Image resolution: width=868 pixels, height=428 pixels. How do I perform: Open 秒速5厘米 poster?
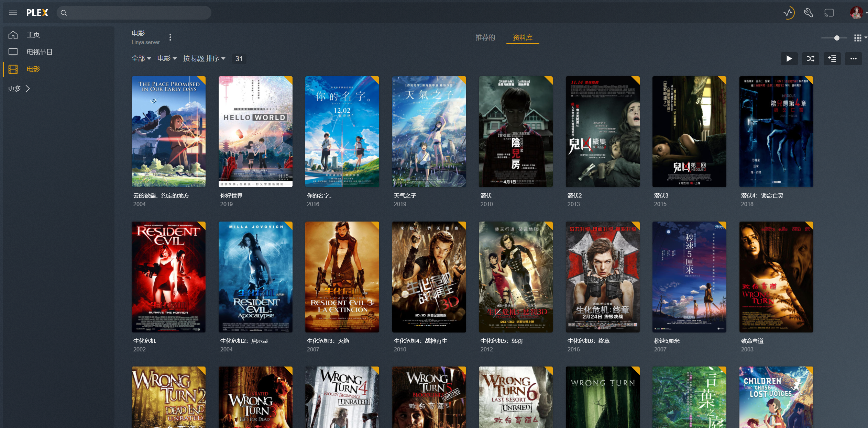[x=689, y=277]
